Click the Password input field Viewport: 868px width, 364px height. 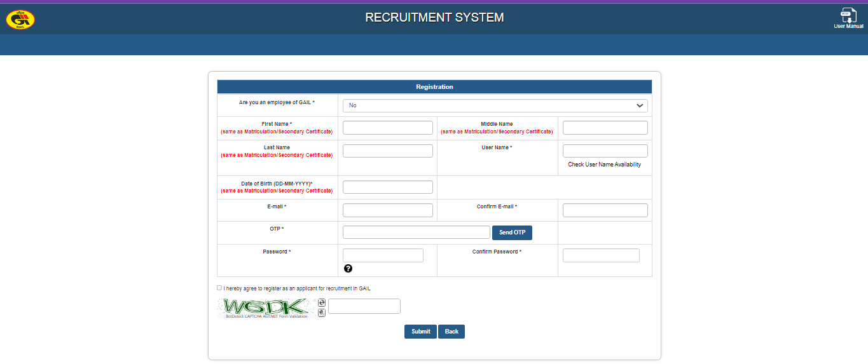point(383,255)
